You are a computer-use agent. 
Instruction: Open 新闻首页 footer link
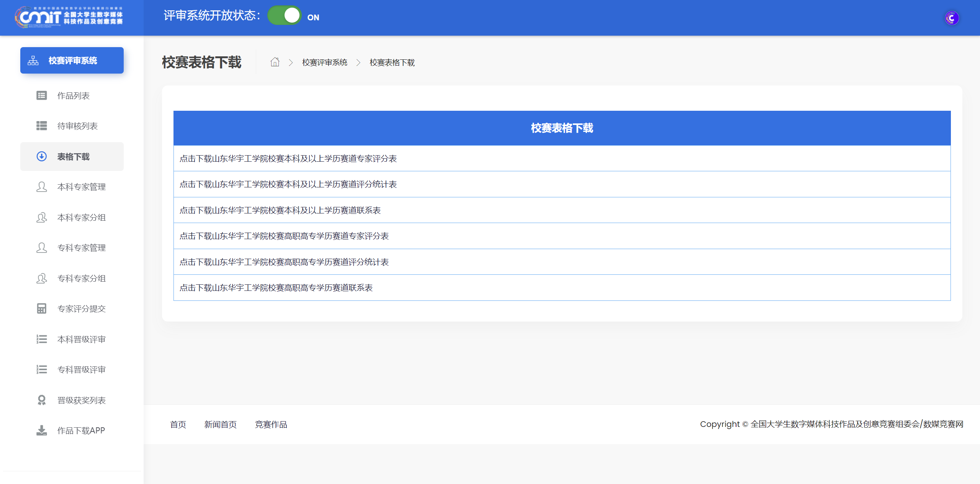coord(221,424)
